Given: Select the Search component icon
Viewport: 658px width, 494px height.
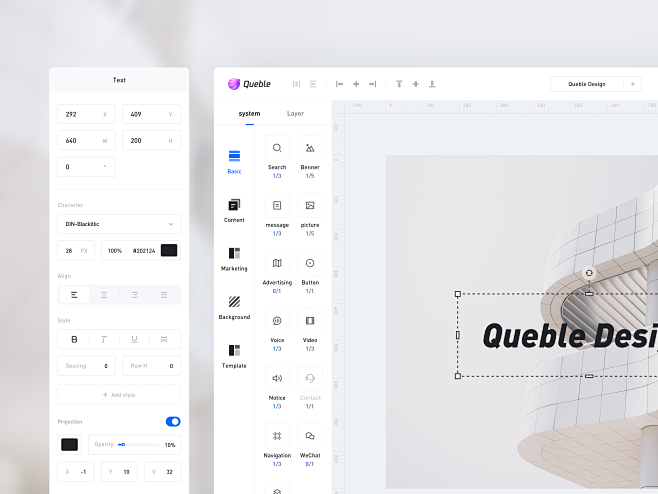Looking at the screenshot, I should (x=277, y=148).
